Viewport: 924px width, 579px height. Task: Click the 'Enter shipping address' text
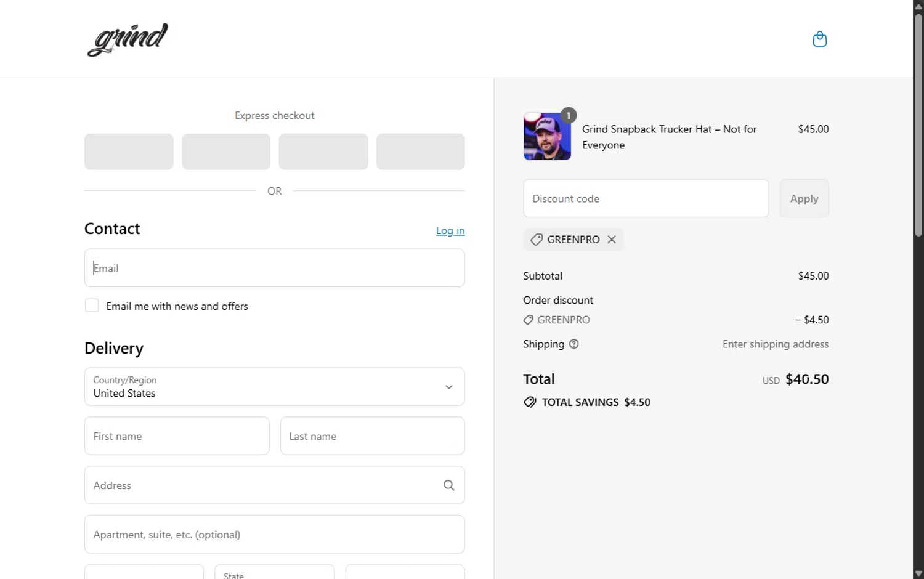point(776,344)
